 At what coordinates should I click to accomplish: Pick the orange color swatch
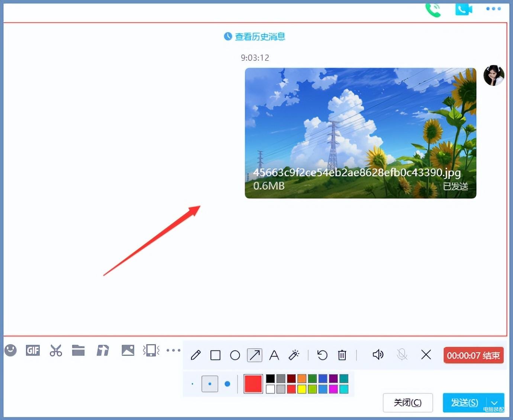click(x=302, y=379)
